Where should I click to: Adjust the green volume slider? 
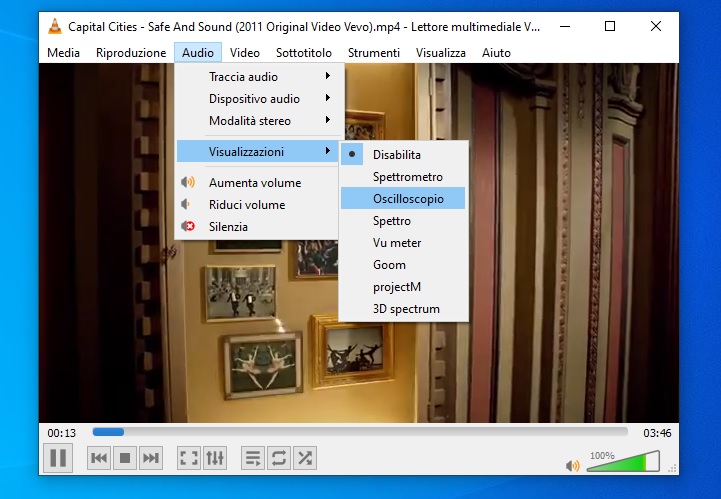623,461
